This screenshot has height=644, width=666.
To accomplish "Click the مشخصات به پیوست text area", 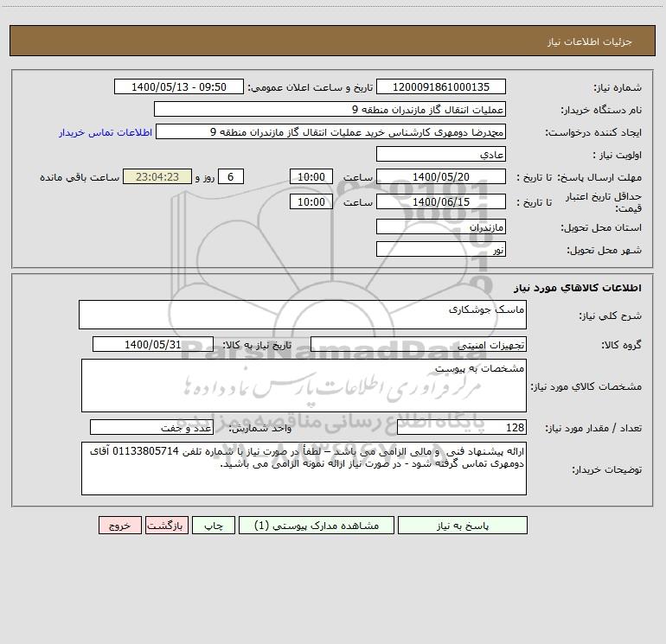I will 304,386.
